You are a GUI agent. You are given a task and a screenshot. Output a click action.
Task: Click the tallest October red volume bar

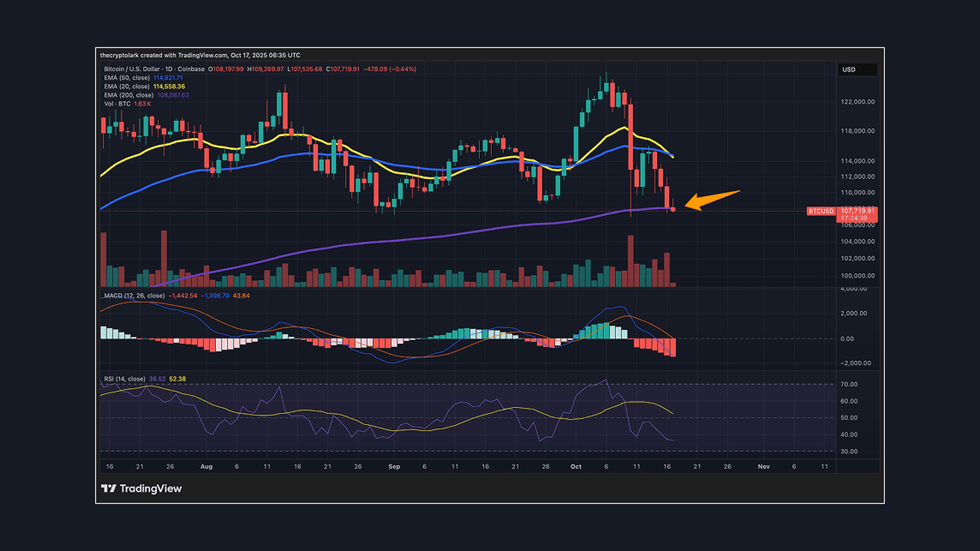pyautogui.click(x=630, y=261)
